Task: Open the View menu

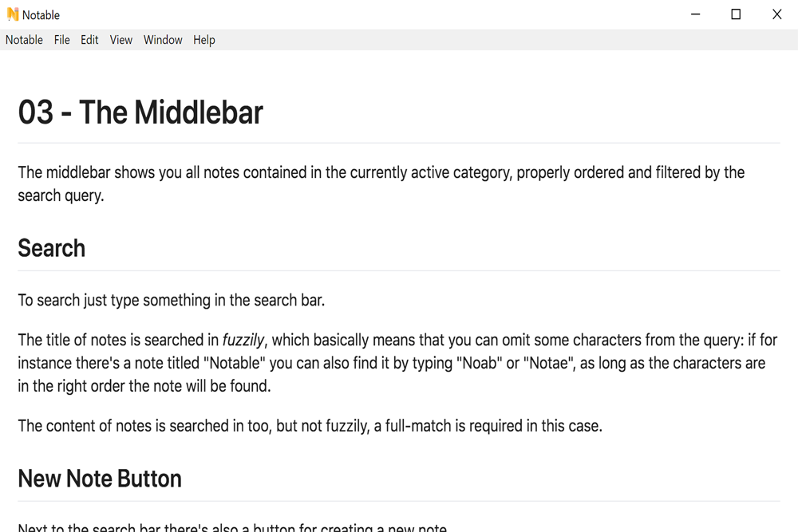Action: [x=120, y=40]
